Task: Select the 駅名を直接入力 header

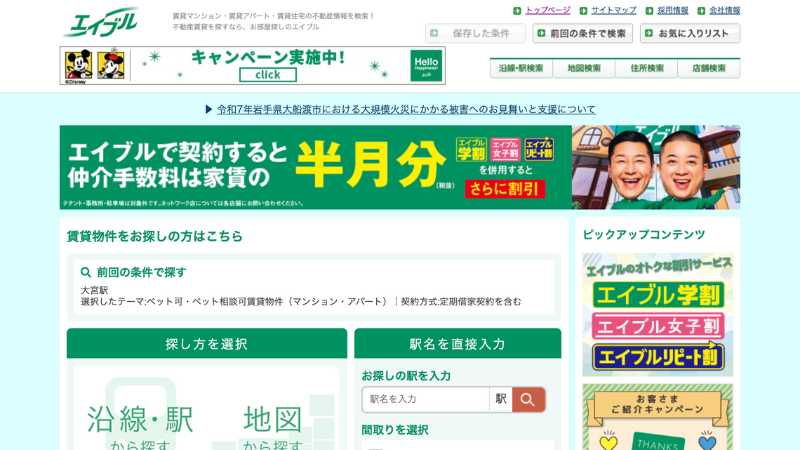Action: pyautogui.click(x=458, y=344)
